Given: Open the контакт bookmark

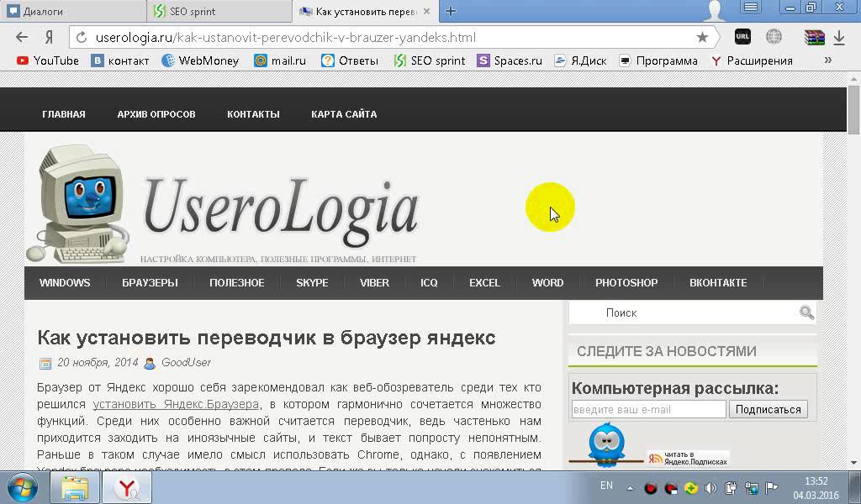Looking at the screenshot, I should (x=120, y=60).
